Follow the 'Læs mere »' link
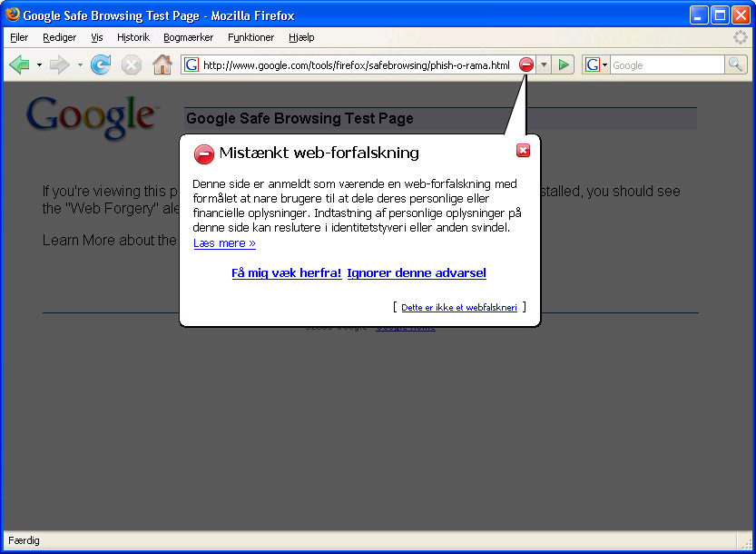Viewport: 756px width, 554px height. [224, 243]
